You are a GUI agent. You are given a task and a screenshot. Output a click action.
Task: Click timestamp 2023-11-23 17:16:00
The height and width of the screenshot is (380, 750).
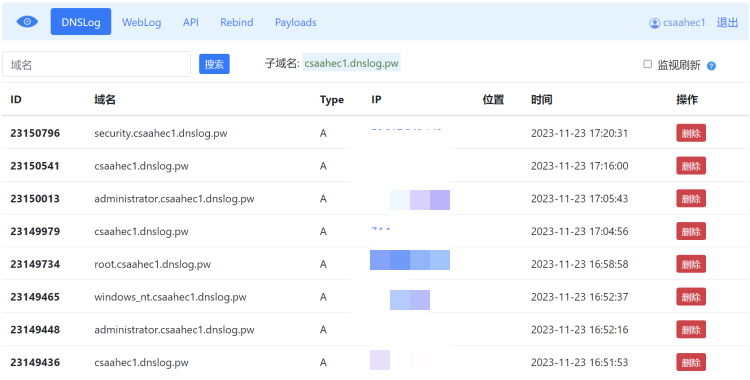pos(579,166)
